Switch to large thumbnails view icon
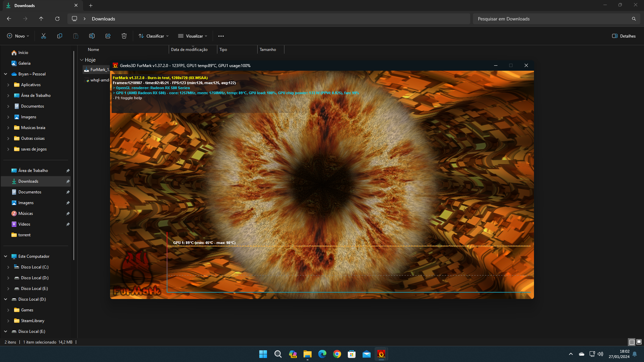The height and width of the screenshot is (362, 644). pos(639,342)
